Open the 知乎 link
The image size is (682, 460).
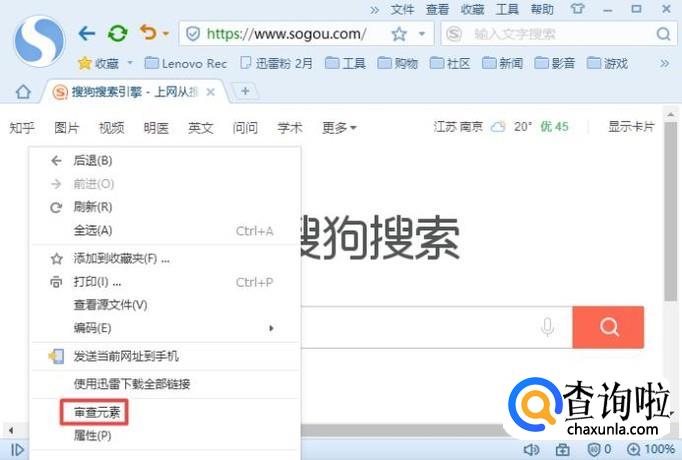click(22, 128)
